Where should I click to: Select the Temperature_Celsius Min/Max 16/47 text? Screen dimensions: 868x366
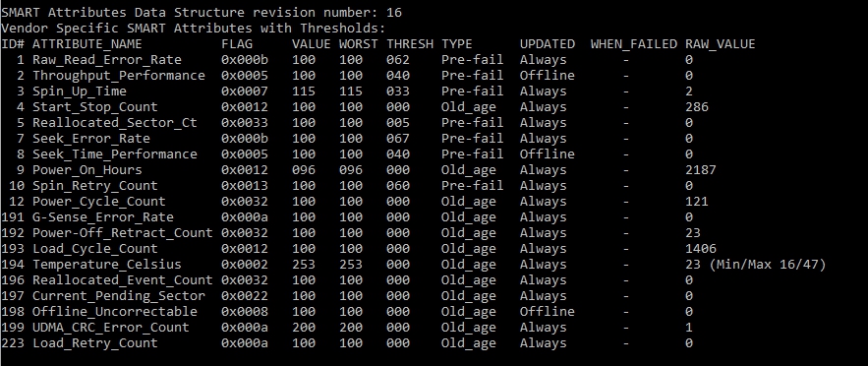pos(768,265)
